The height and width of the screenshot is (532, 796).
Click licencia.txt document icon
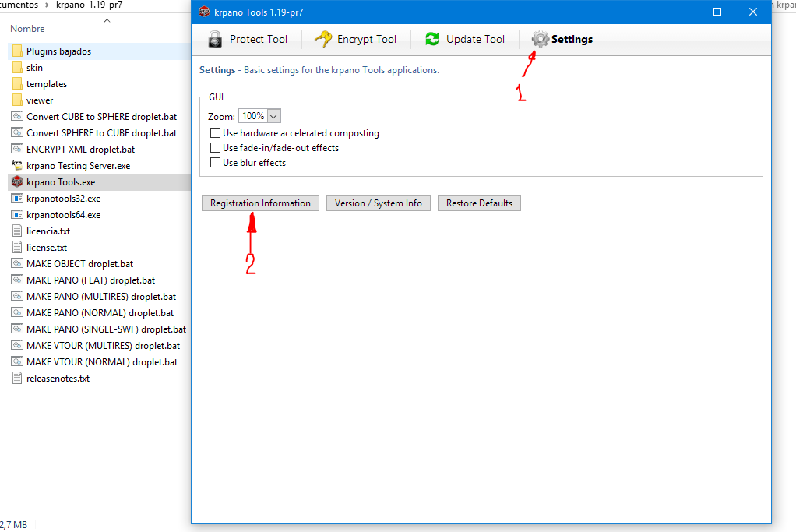coord(17,231)
